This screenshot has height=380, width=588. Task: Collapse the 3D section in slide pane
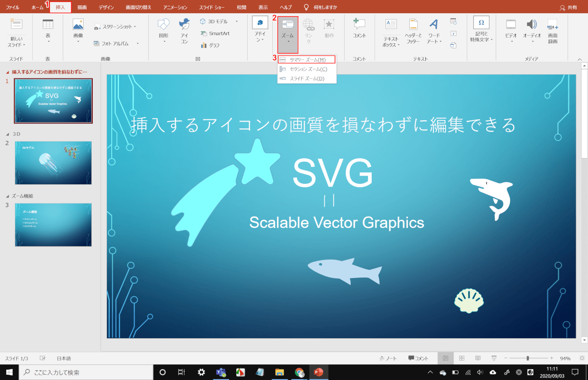7,134
